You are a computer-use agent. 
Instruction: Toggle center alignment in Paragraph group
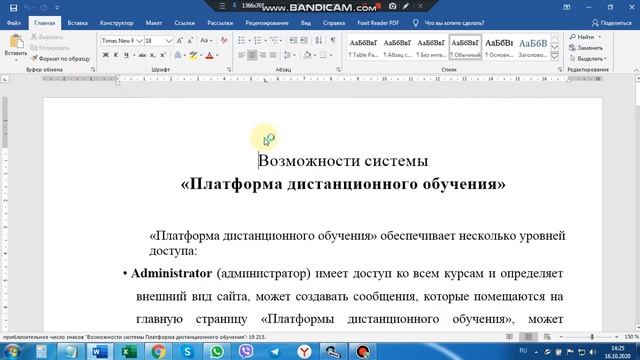coord(252,55)
